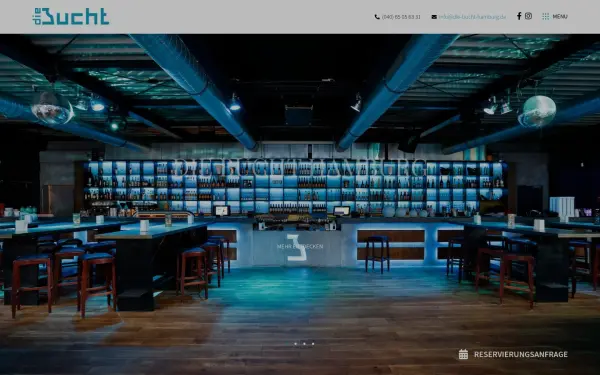Click the envelope mail icon
This screenshot has width=600, height=375.
click(434, 17)
